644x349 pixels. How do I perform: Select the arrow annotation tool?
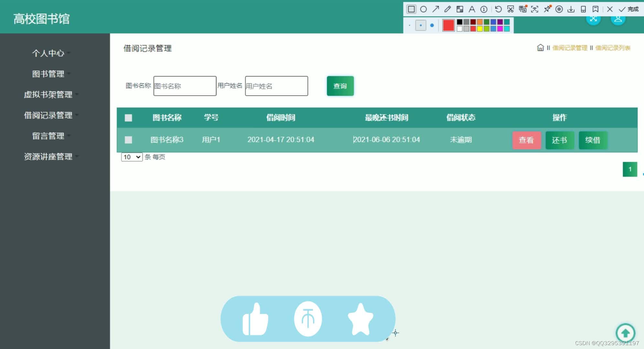435,9
